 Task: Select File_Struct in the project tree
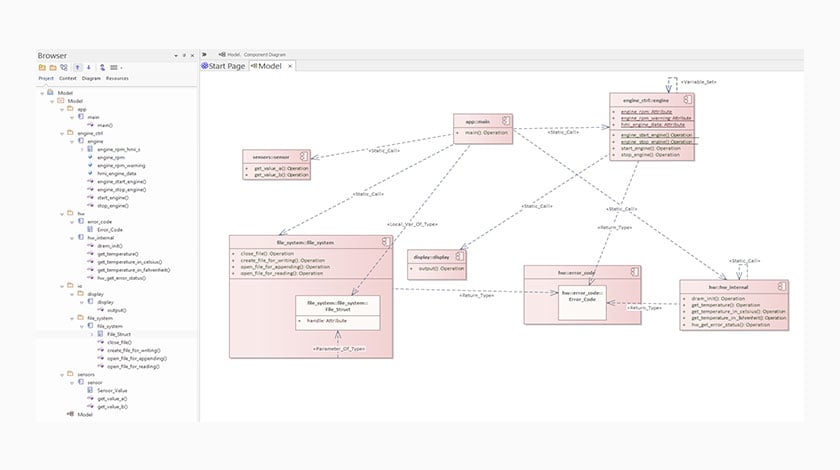118,334
